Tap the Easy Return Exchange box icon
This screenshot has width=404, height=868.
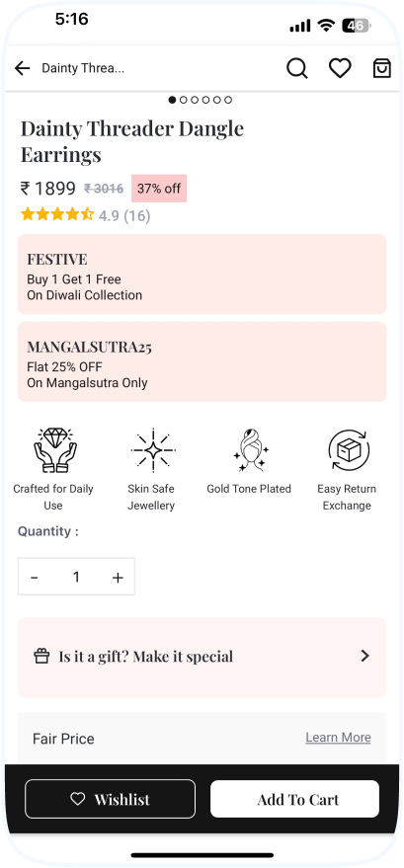click(x=348, y=449)
